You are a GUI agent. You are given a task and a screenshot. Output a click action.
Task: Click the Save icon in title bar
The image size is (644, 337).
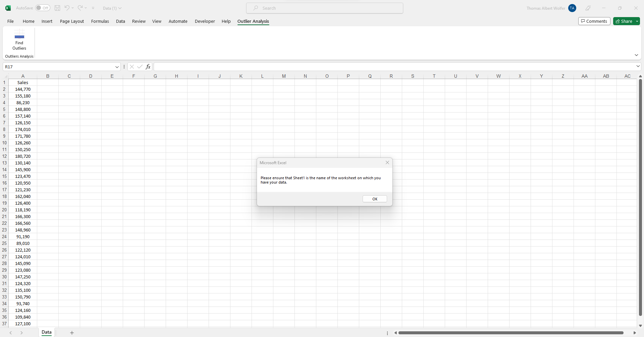pyautogui.click(x=57, y=8)
